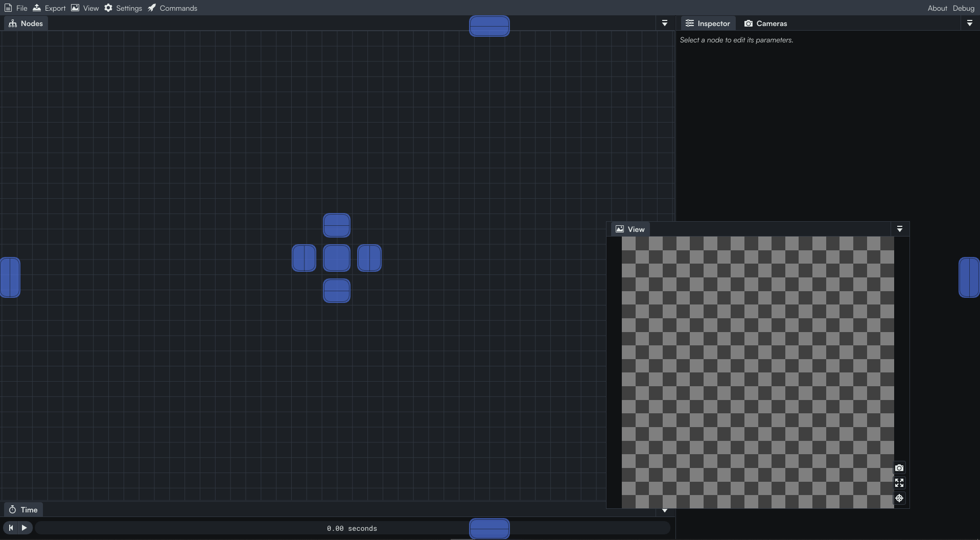The width and height of the screenshot is (980, 540).
Task: Choose the lower dock target in center cluster
Action: (337, 291)
